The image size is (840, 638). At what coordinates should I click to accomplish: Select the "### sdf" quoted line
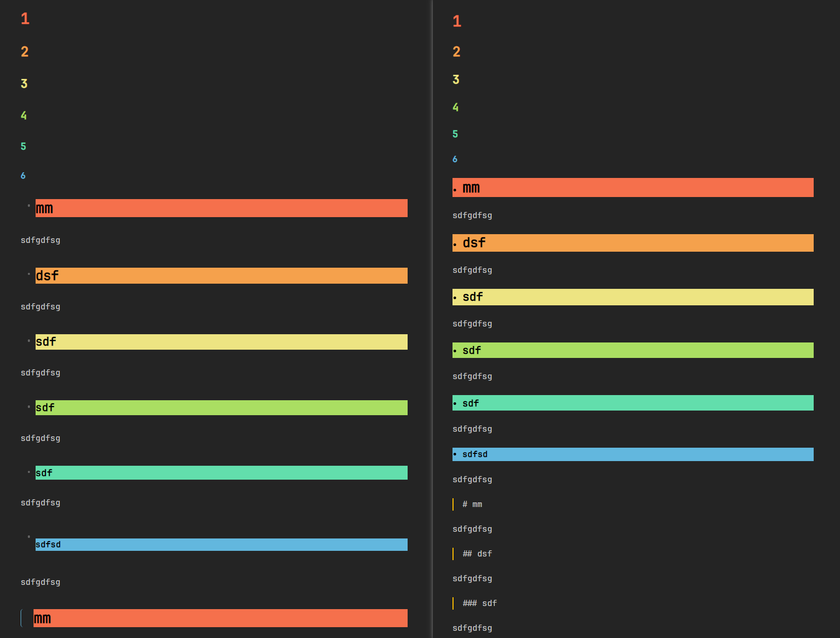[480, 603]
